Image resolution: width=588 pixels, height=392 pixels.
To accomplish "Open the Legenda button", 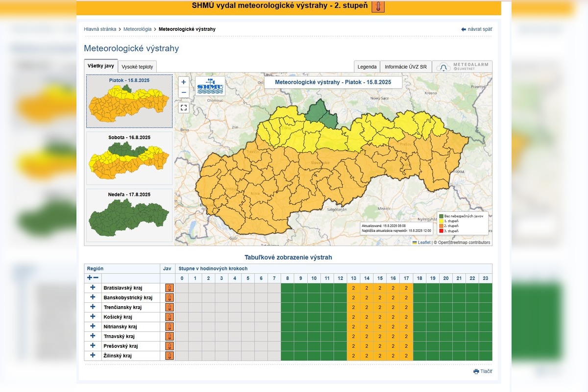I will (x=367, y=67).
